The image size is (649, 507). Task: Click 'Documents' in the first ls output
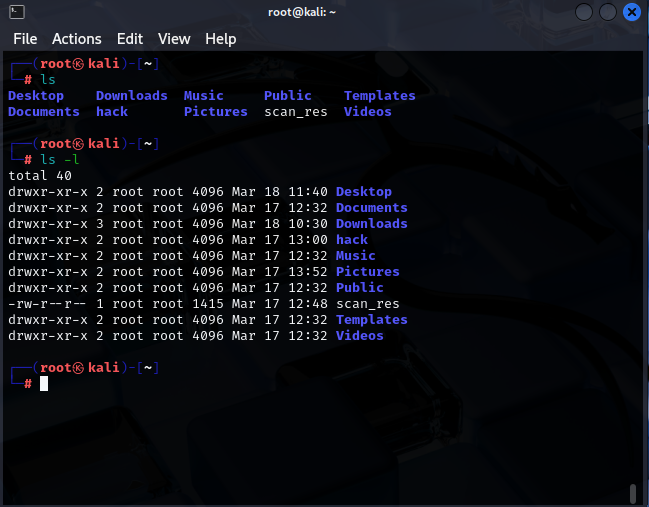[44, 112]
